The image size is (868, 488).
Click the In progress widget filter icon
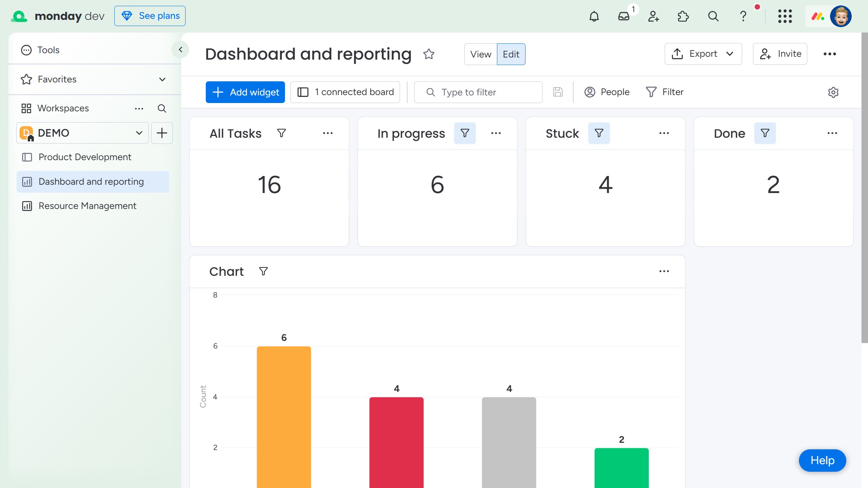tap(465, 133)
